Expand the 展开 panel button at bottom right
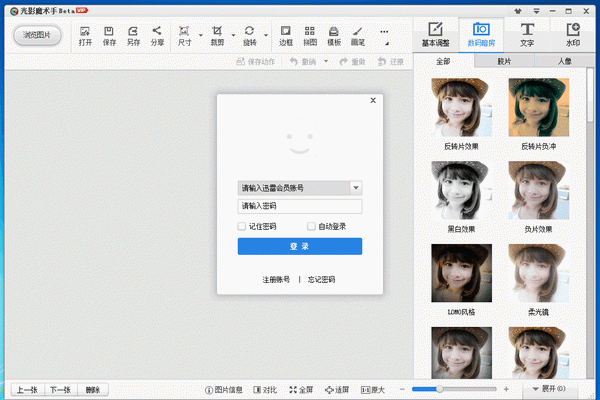This screenshot has height=400, width=600. [x=548, y=388]
